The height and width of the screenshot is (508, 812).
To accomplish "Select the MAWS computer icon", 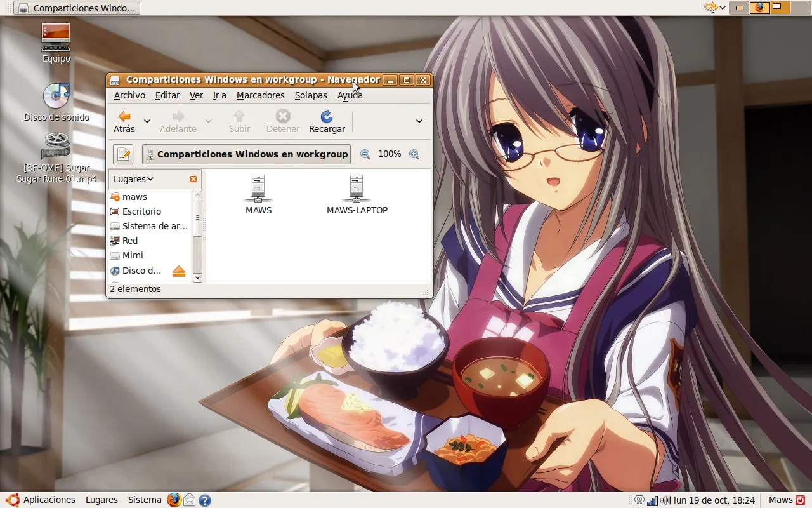I will click(x=258, y=195).
